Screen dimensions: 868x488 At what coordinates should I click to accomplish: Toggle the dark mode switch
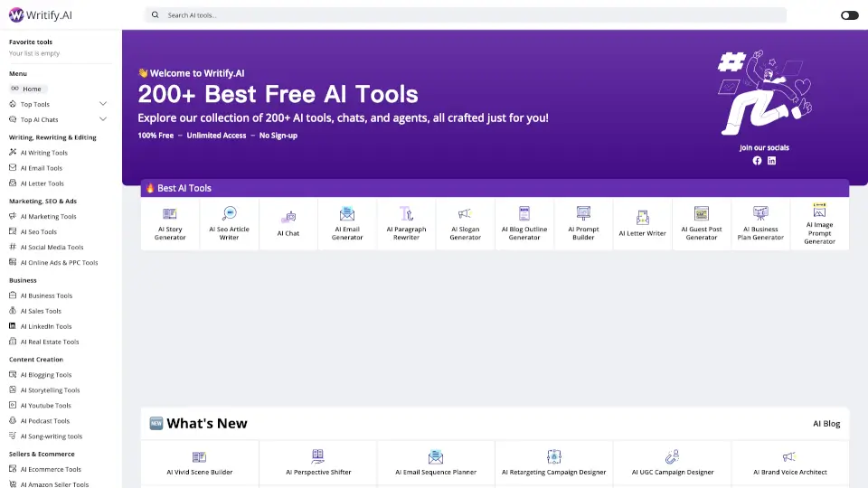point(849,15)
